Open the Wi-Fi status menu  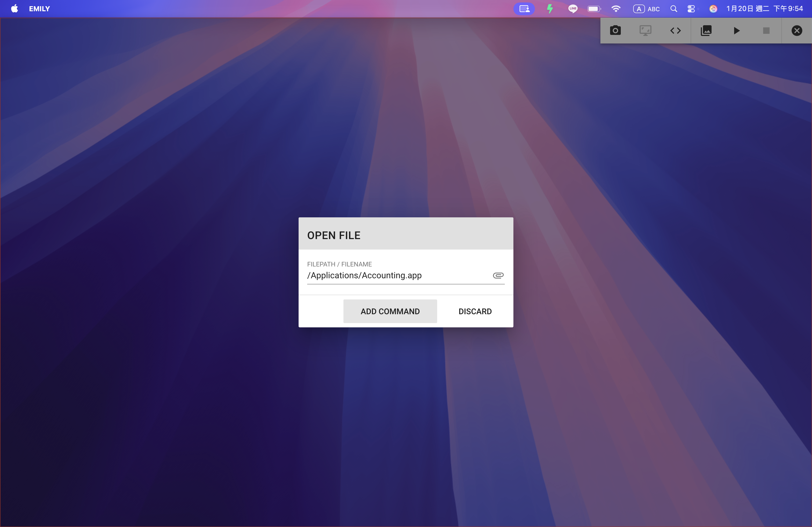615,9
